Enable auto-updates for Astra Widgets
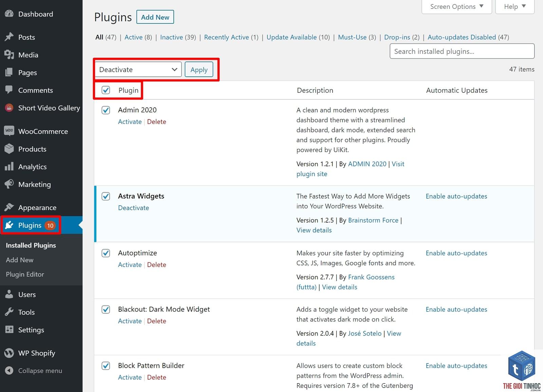Viewport: 543px width, 392px height. pyautogui.click(x=456, y=196)
